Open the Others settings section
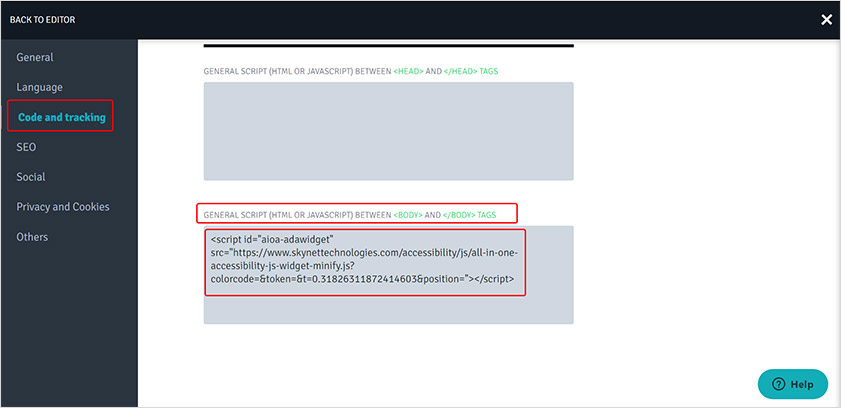The height and width of the screenshot is (408, 841). coord(32,237)
